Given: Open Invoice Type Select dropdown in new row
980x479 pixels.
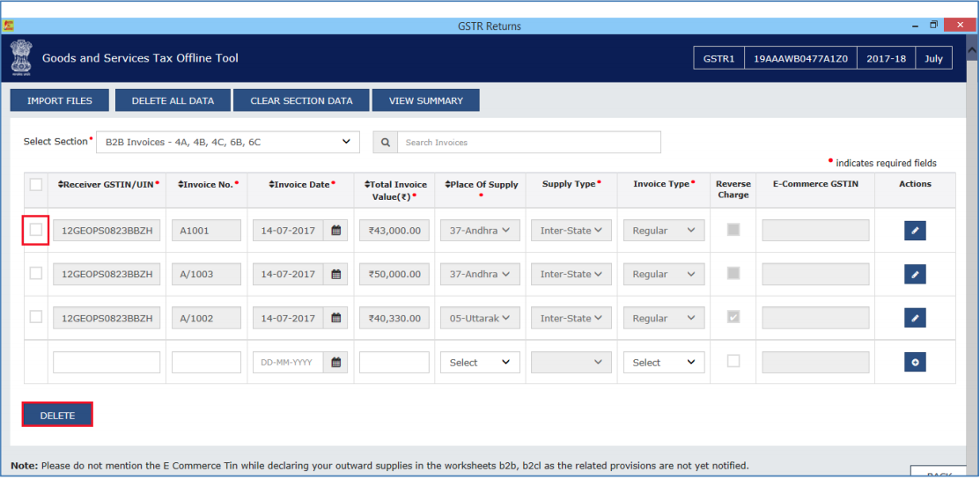Looking at the screenshot, I should coord(664,362).
